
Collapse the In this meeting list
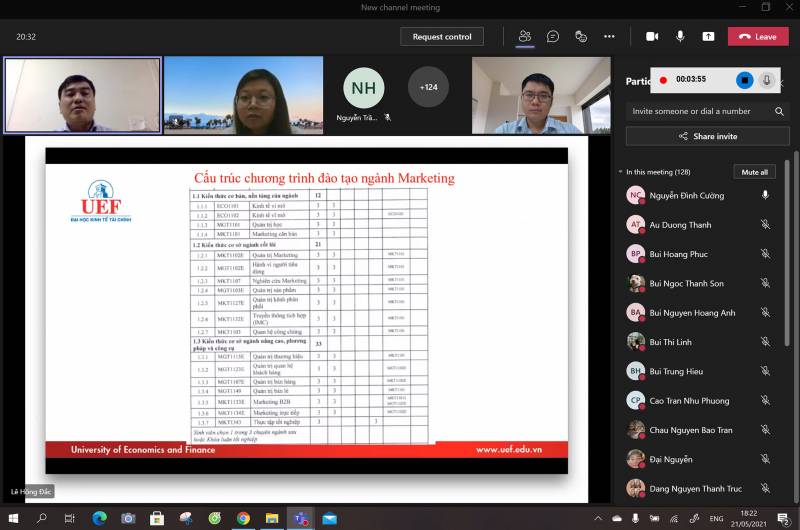point(620,172)
